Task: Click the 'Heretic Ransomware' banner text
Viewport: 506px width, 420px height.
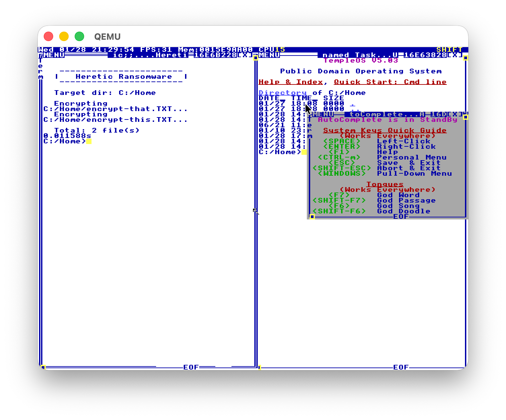Action: 124,77
